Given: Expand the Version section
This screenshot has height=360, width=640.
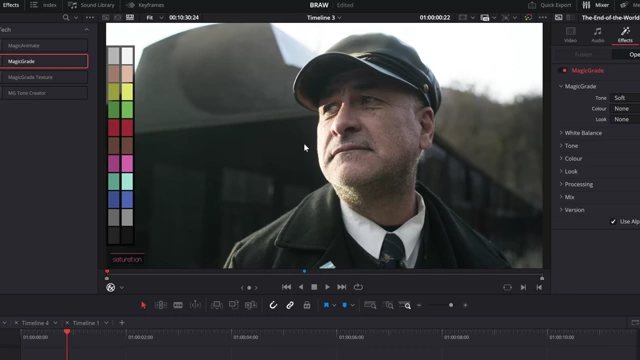Looking at the screenshot, I should point(571,210).
